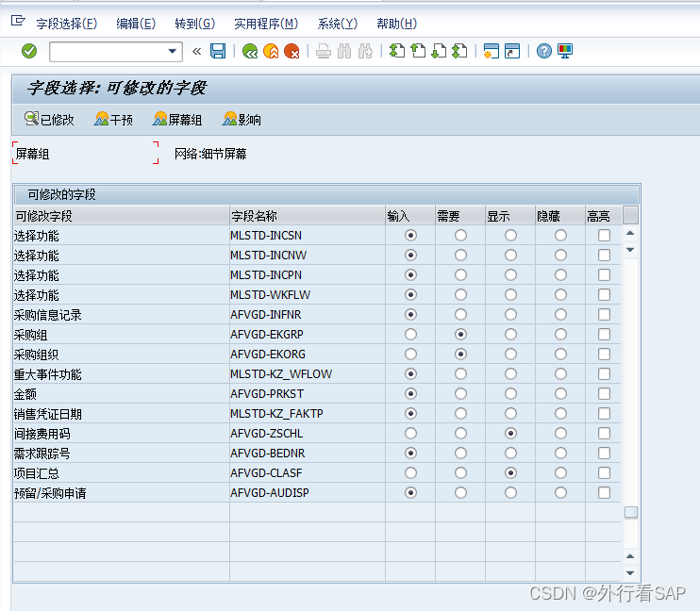
Task: Collapse command field with double chevron icon
Action: (196, 51)
